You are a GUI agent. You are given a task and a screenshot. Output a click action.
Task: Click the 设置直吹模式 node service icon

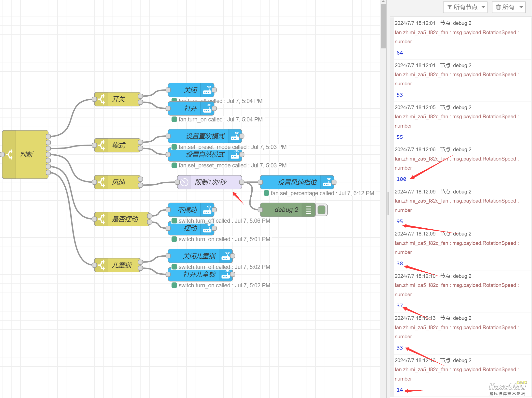click(235, 136)
